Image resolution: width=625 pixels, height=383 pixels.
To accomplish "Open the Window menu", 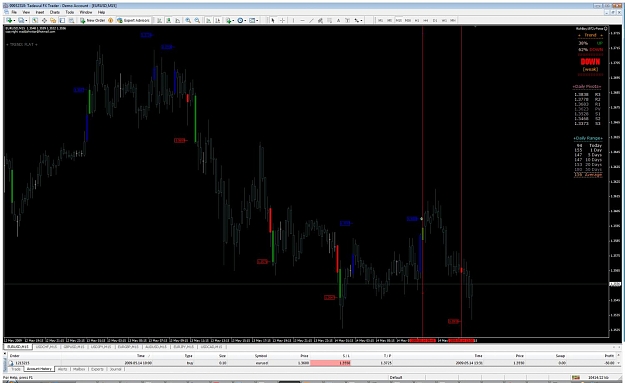I will click(86, 12).
